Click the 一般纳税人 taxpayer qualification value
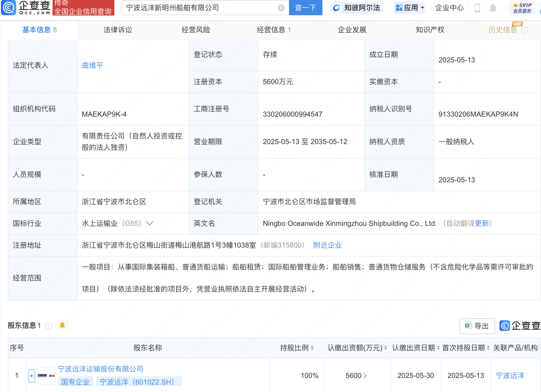This screenshot has height=392, width=541. coord(456,142)
